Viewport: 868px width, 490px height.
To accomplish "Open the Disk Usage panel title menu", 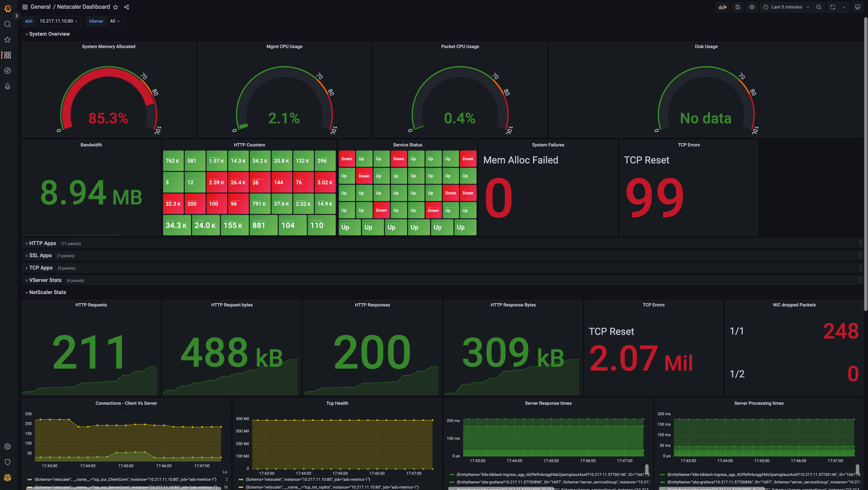I will 706,47.
